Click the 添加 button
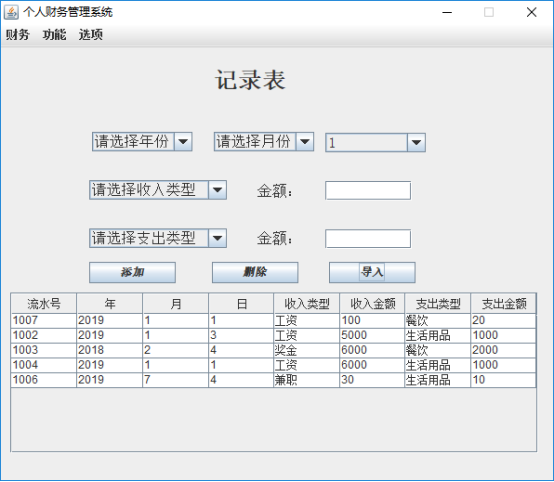Image resolution: width=554 pixels, height=482 pixels. (x=132, y=272)
